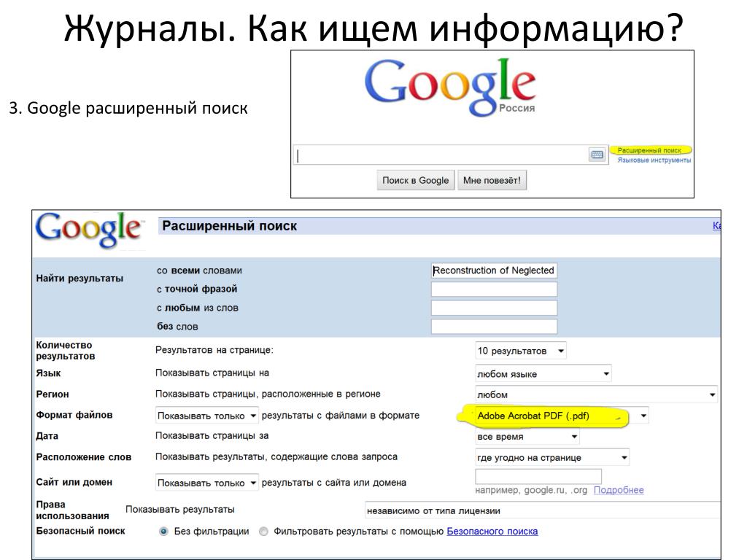Open the 'Языковые инструменты' link
This screenshot has height=560, width=747.
coord(654,160)
